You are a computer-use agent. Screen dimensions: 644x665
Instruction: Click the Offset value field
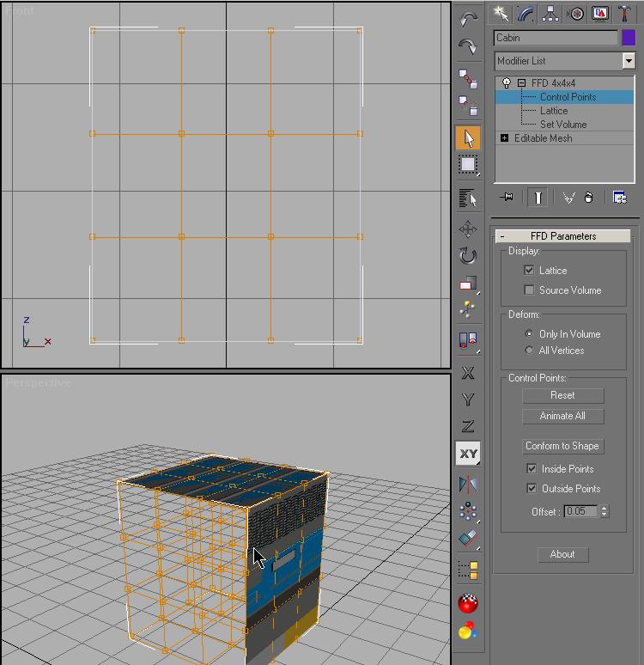(x=580, y=511)
